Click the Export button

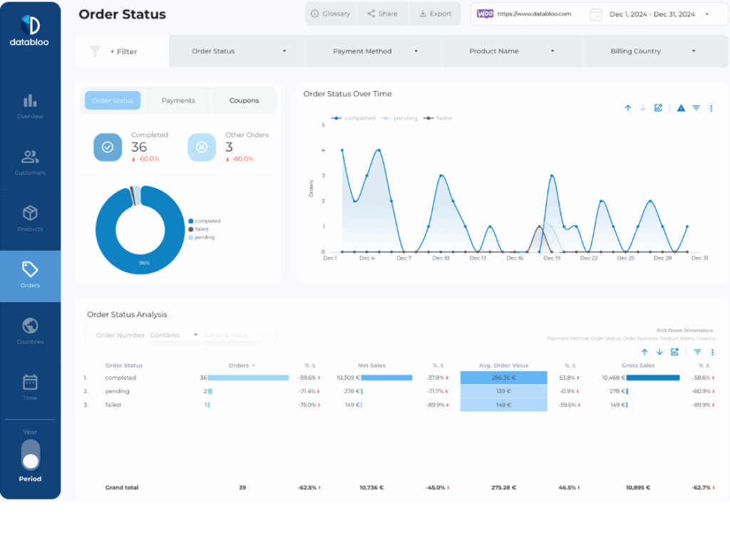(x=435, y=14)
